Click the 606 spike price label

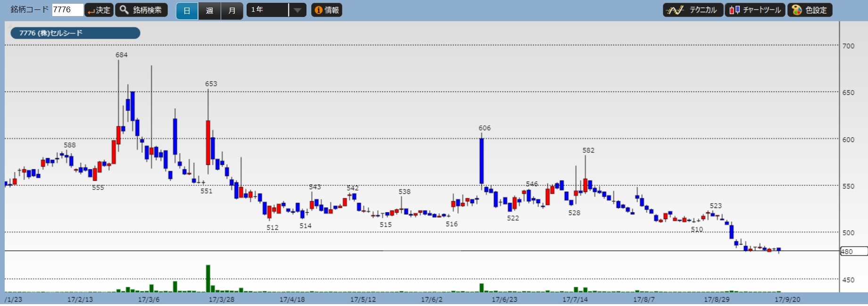pyautogui.click(x=485, y=128)
